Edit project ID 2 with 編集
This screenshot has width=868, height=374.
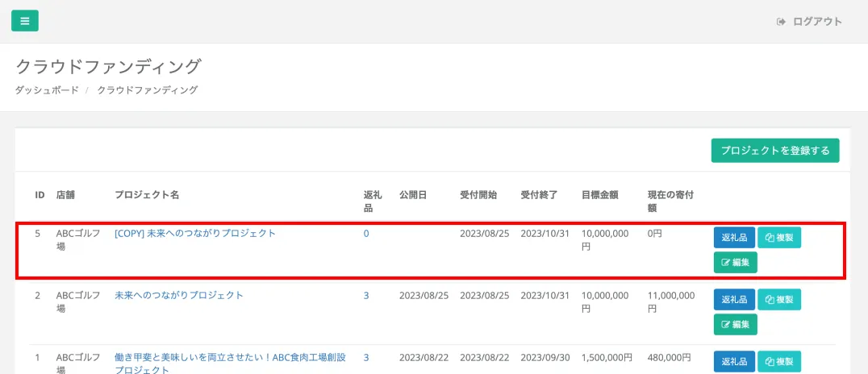tap(735, 324)
